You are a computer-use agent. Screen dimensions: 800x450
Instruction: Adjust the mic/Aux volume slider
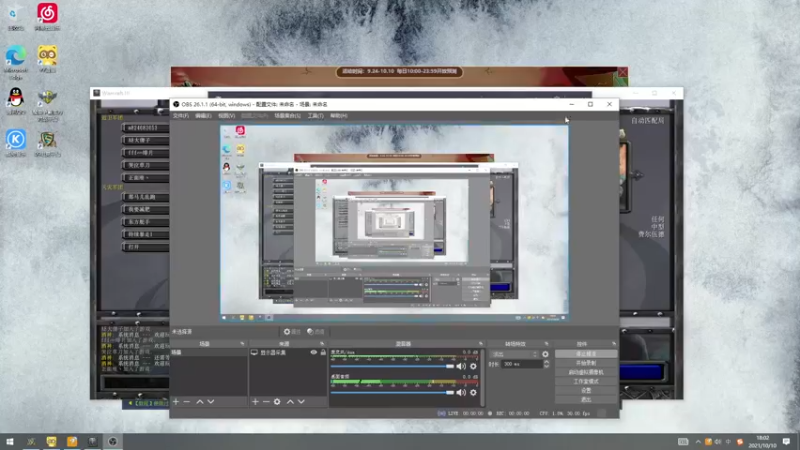click(392, 366)
